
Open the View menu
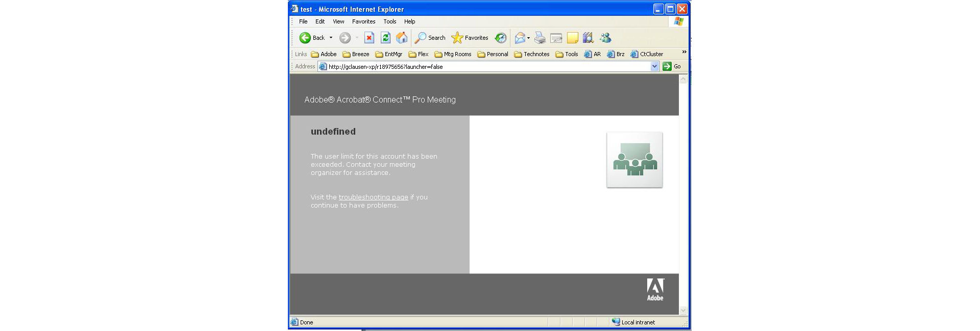coord(338,21)
